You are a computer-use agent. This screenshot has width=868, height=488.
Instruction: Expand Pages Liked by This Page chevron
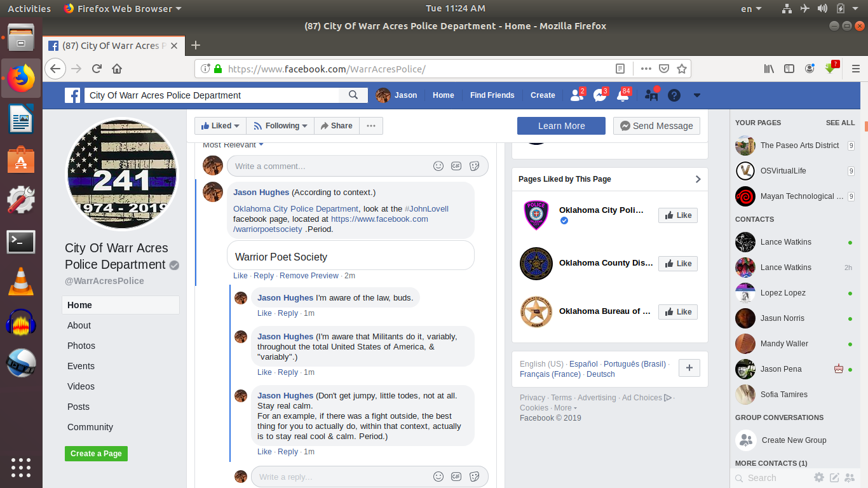point(698,179)
